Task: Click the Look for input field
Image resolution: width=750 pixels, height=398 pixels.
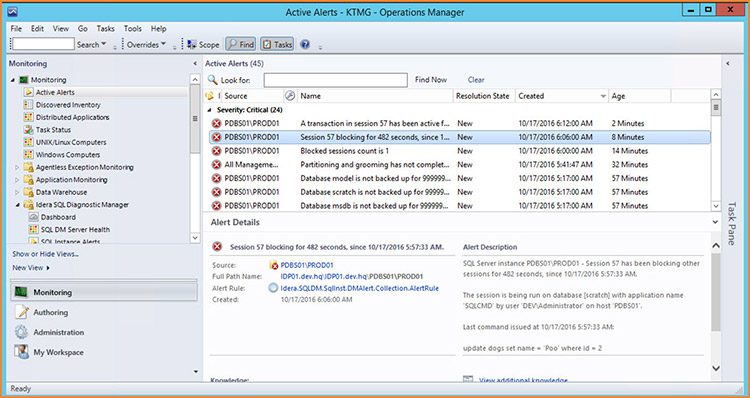Action: point(336,80)
